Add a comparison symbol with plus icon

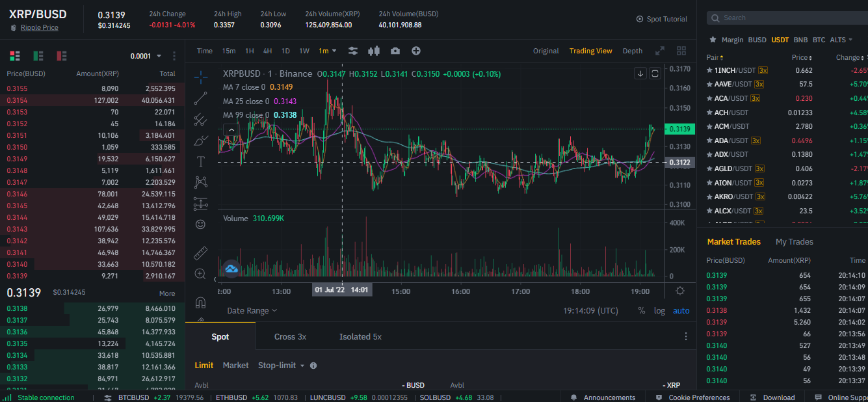pyautogui.click(x=416, y=51)
